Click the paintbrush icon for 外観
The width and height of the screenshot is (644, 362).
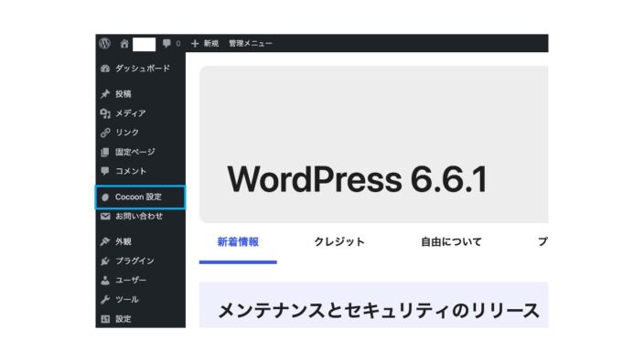105,241
